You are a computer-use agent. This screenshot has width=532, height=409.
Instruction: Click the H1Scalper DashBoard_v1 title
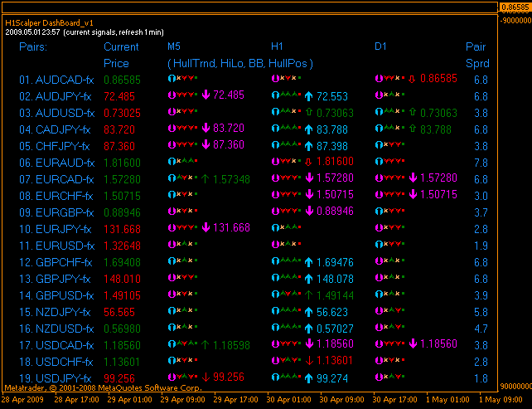tap(49, 23)
